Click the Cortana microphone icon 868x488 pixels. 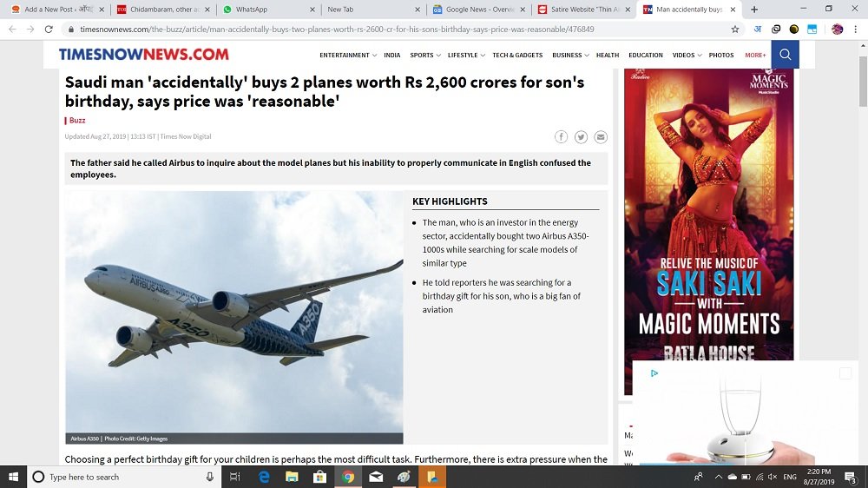(210, 477)
